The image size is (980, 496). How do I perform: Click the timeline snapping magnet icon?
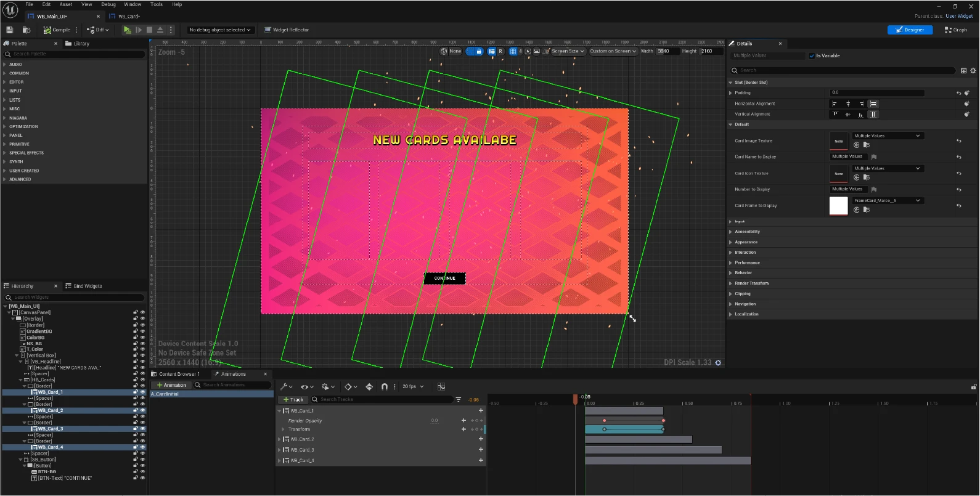point(385,387)
